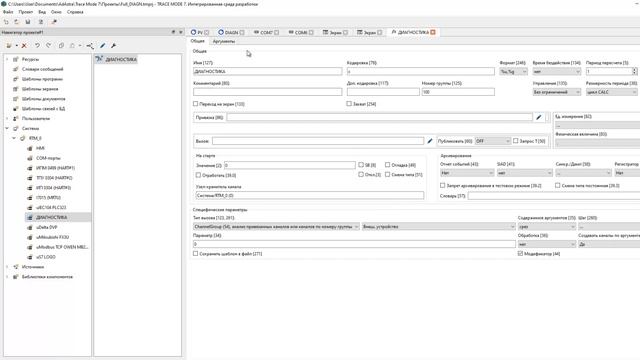
Task: Toggle the 'Смена типа [51]' checkbox
Action: (x=387, y=175)
